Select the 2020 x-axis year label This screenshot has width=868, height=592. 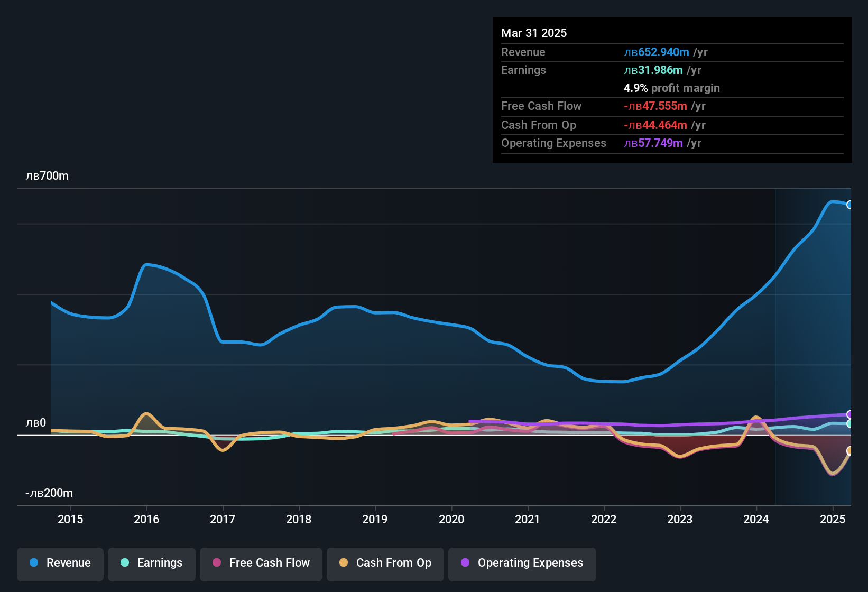click(451, 519)
